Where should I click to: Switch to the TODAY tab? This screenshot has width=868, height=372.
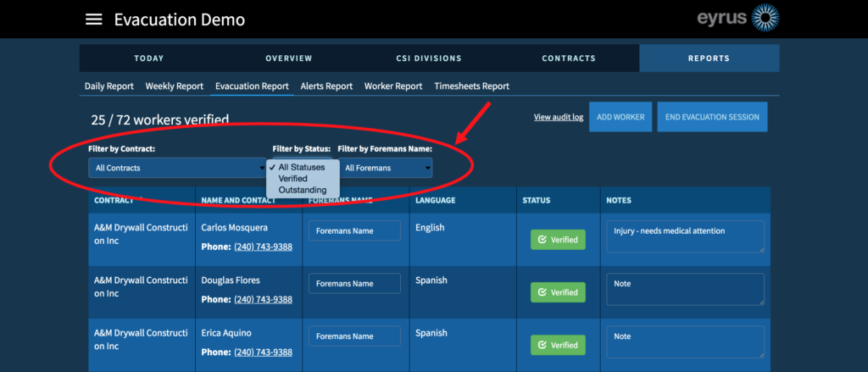pyautogui.click(x=149, y=58)
